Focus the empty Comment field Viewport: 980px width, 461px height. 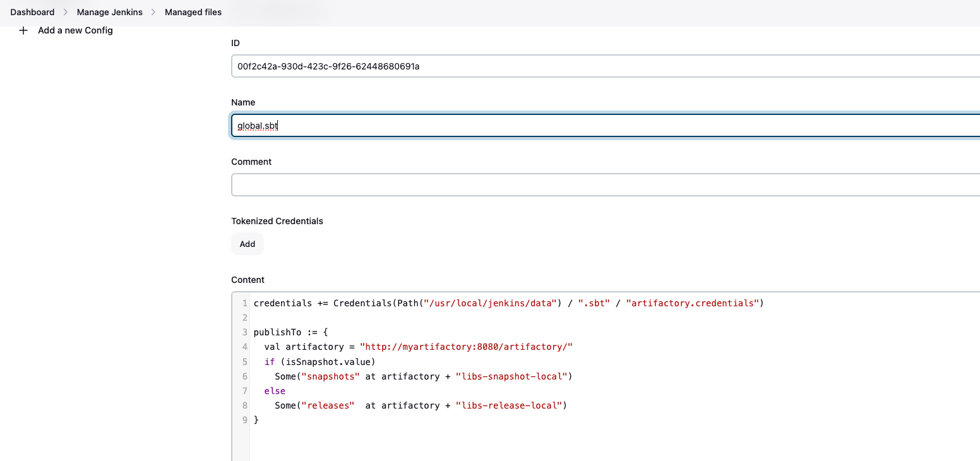(x=605, y=185)
